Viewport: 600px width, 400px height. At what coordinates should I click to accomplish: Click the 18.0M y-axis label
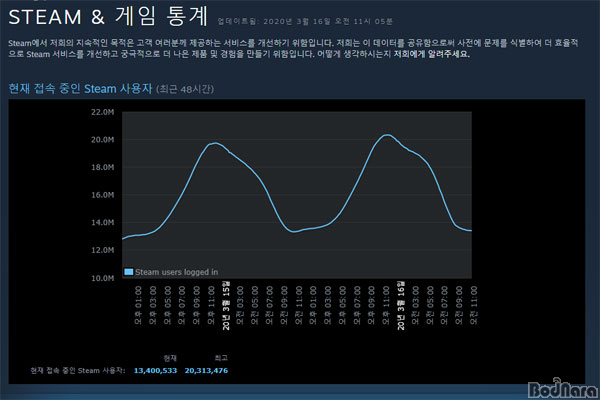click(x=102, y=167)
